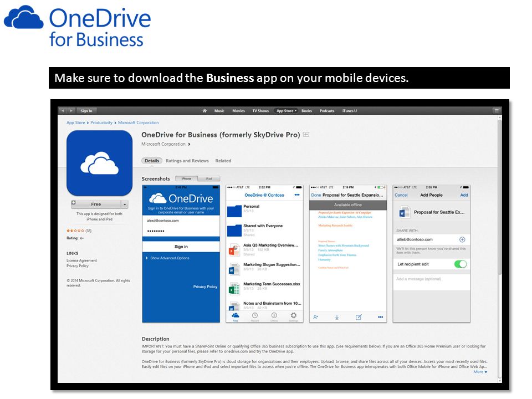Go to iTunes U in the top bar
The width and height of the screenshot is (532, 399).
[x=350, y=111]
